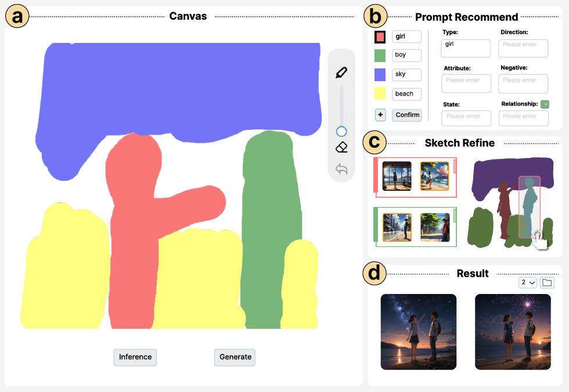Confirm the prompt labels
569x392 pixels.
pyautogui.click(x=407, y=115)
